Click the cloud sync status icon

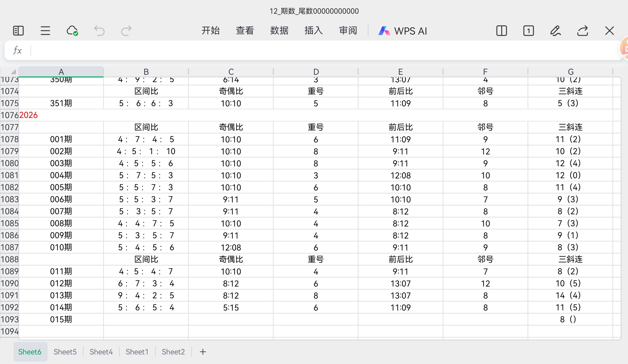tap(72, 31)
